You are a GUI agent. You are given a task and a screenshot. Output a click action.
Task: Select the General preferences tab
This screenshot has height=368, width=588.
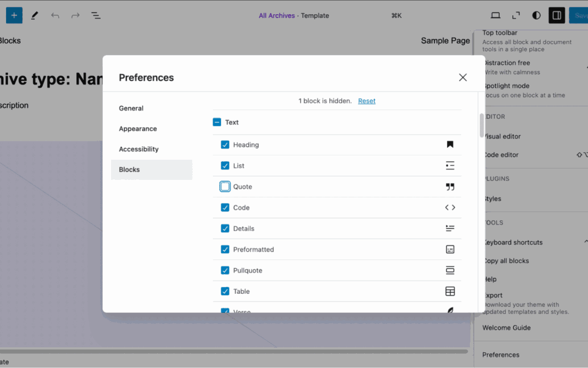click(x=131, y=108)
